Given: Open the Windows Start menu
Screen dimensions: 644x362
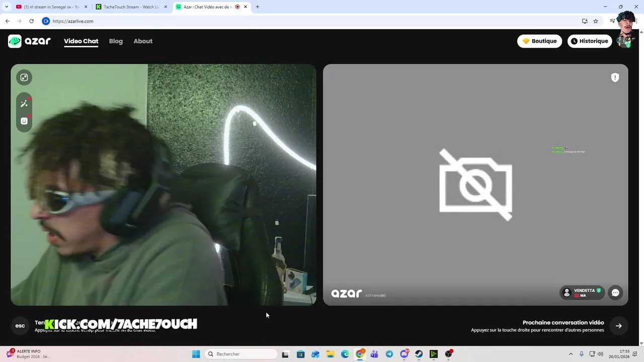Looking at the screenshot, I should click(x=196, y=354).
